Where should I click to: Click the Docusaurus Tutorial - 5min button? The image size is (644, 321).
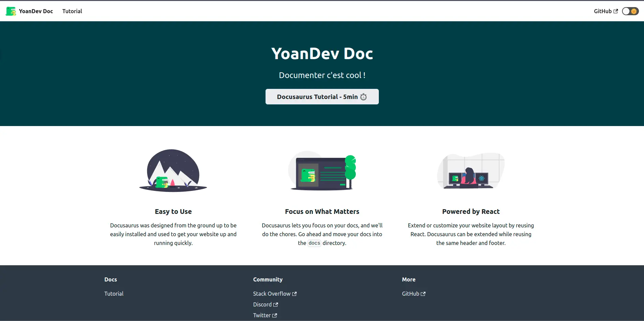point(322,97)
